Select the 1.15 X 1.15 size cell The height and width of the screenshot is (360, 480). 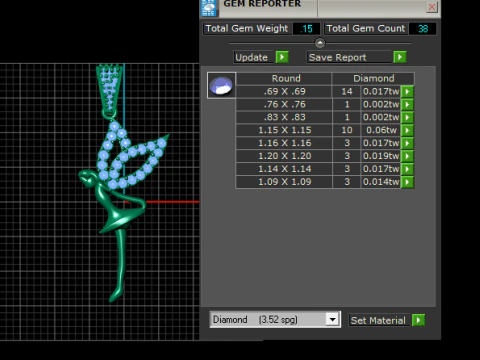pyautogui.click(x=284, y=130)
